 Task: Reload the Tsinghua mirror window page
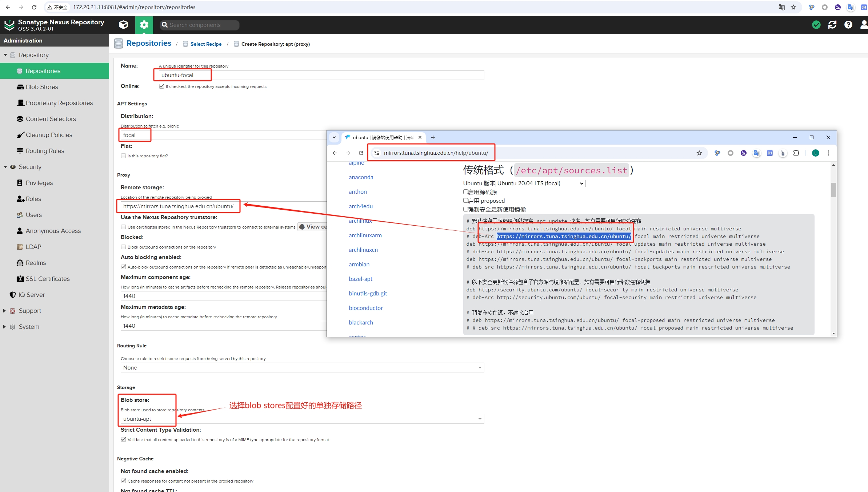361,153
